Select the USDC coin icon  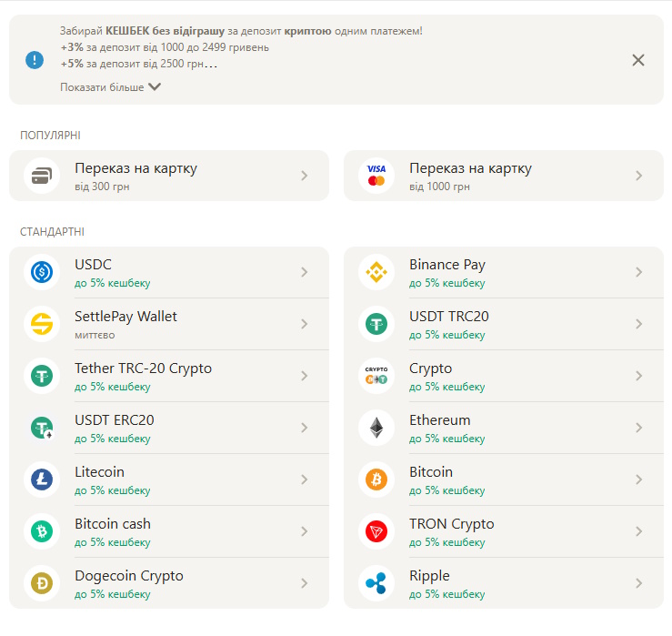point(42,272)
